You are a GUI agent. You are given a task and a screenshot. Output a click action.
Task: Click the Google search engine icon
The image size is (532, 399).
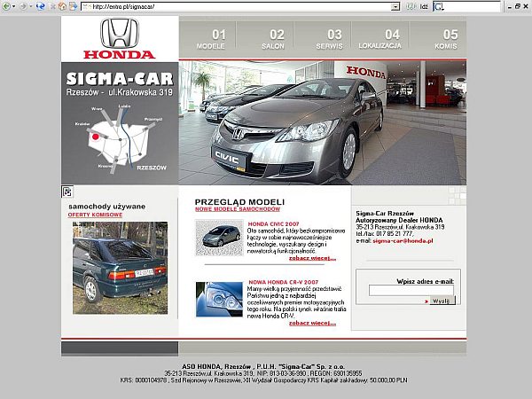(439, 6)
